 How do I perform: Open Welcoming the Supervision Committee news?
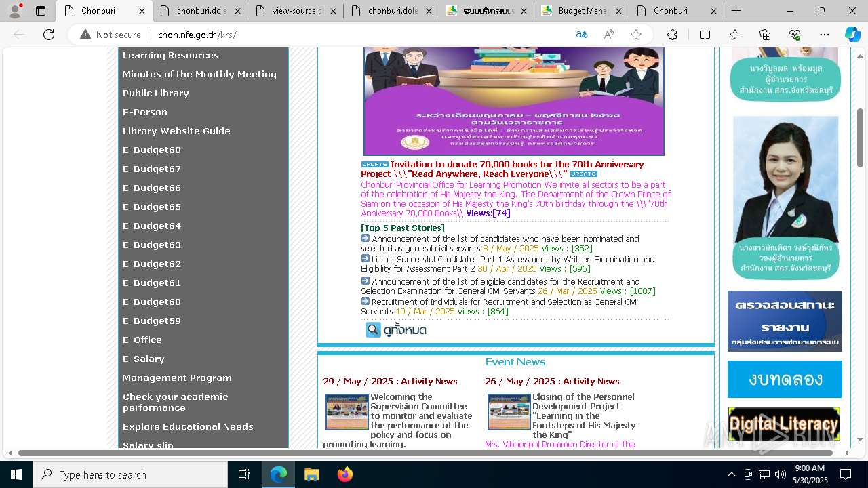[399, 420]
